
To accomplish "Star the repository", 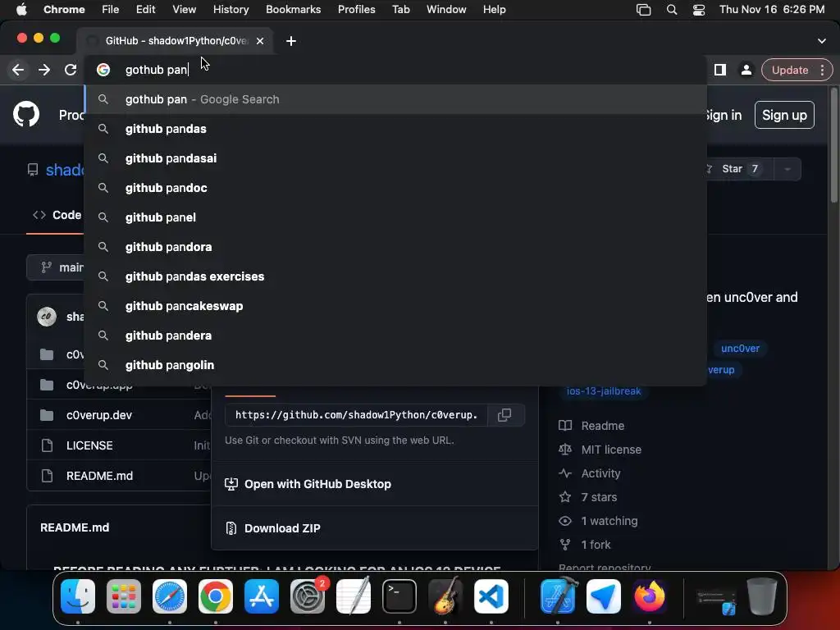I will pyautogui.click(x=739, y=169).
